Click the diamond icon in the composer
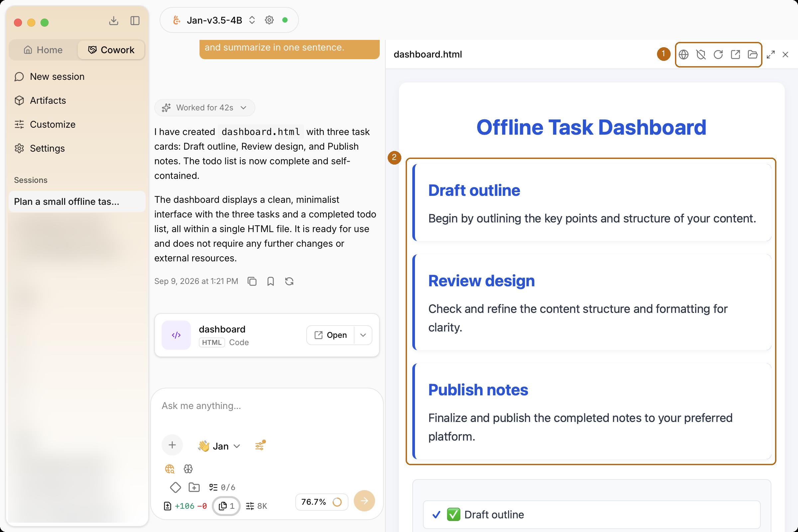798x532 pixels. (x=176, y=487)
